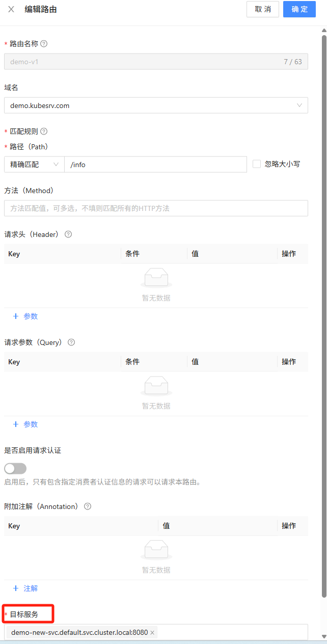Open the help icon beside 请求头 (Header)
The height and width of the screenshot is (644, 327).
[x=68, y=234]
